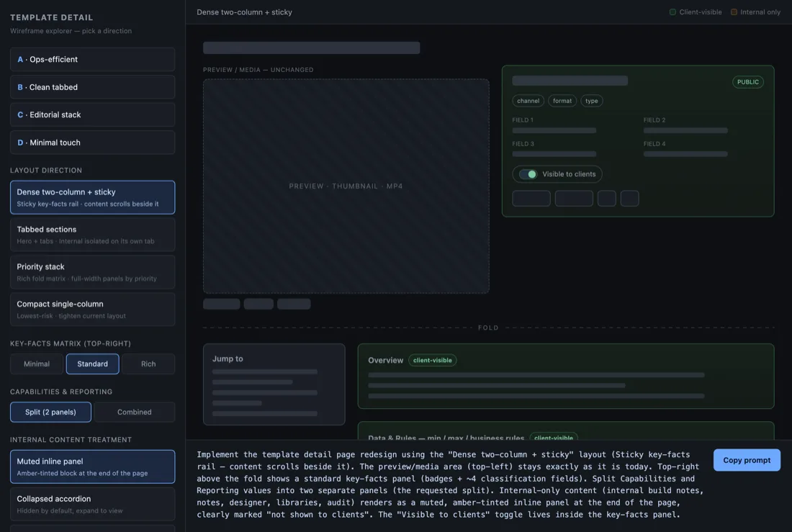
Task: Click the FIELD 1 label
Action: pyautogui.click(x=523, y=120)
